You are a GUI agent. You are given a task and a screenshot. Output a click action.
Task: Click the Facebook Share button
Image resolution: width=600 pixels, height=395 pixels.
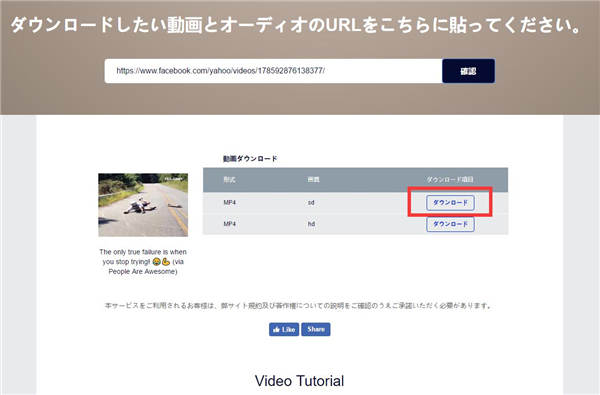click(x=316, y=329)
